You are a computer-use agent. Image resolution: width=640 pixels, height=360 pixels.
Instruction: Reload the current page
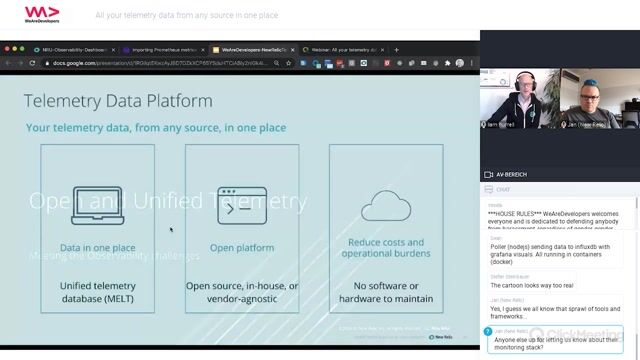(x=32, y=63)
